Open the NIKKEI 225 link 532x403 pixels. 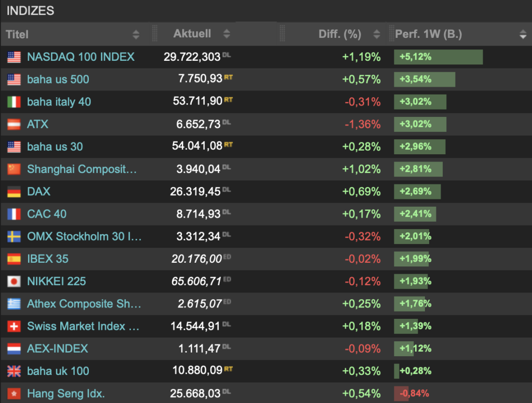click(x=56, y=281)
